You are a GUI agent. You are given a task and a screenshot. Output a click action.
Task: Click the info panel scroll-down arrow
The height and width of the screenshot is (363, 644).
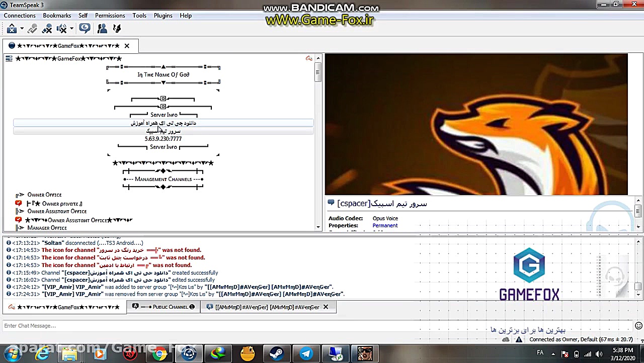(638, 227)
